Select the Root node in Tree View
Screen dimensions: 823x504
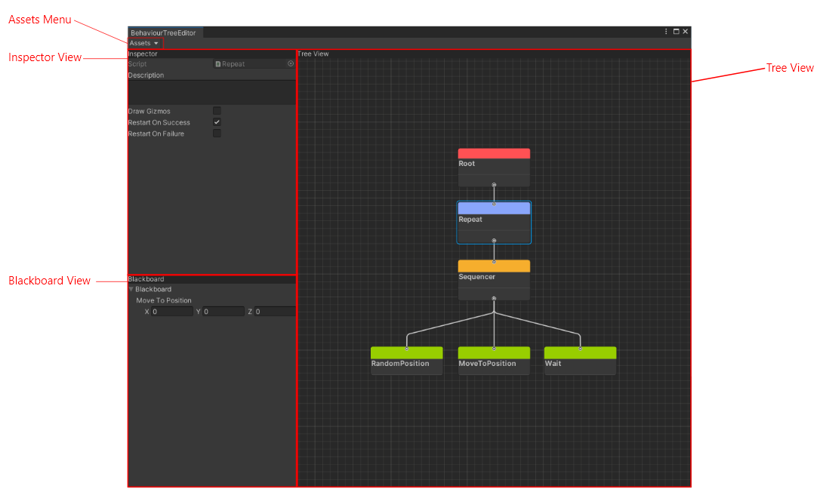[x=494, y=166]
